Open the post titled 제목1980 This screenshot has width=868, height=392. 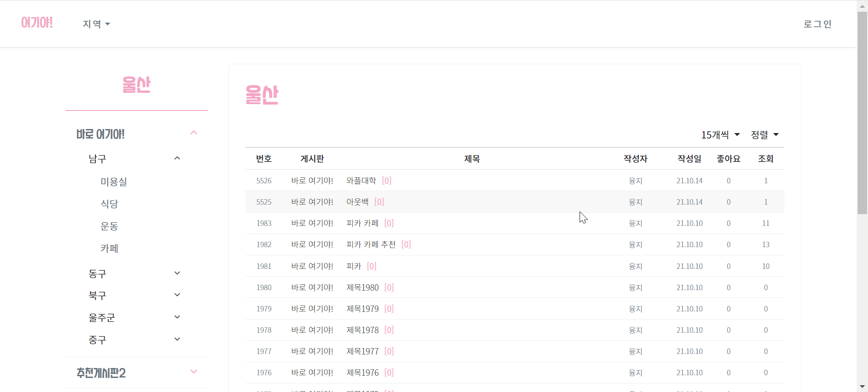pyautogui.click(x=362, y=287)
